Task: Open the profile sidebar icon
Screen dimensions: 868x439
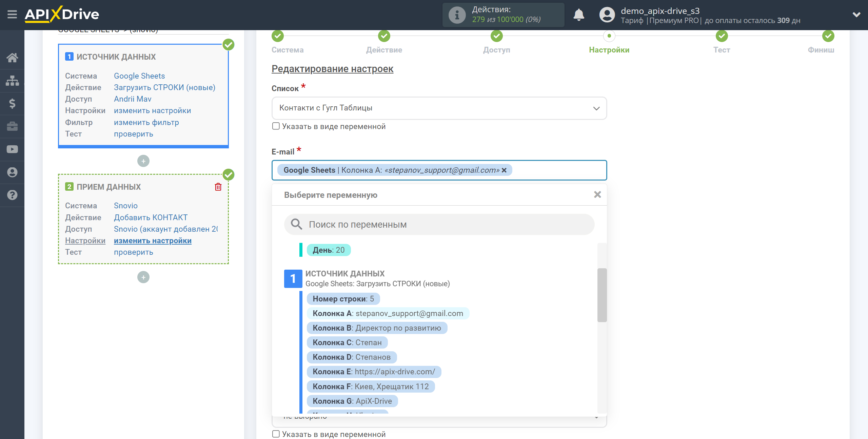Action: (x=12, y=172)
